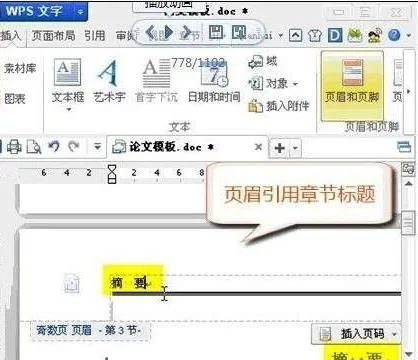Open the 页面布局 ribbon tab

(53, 35)
